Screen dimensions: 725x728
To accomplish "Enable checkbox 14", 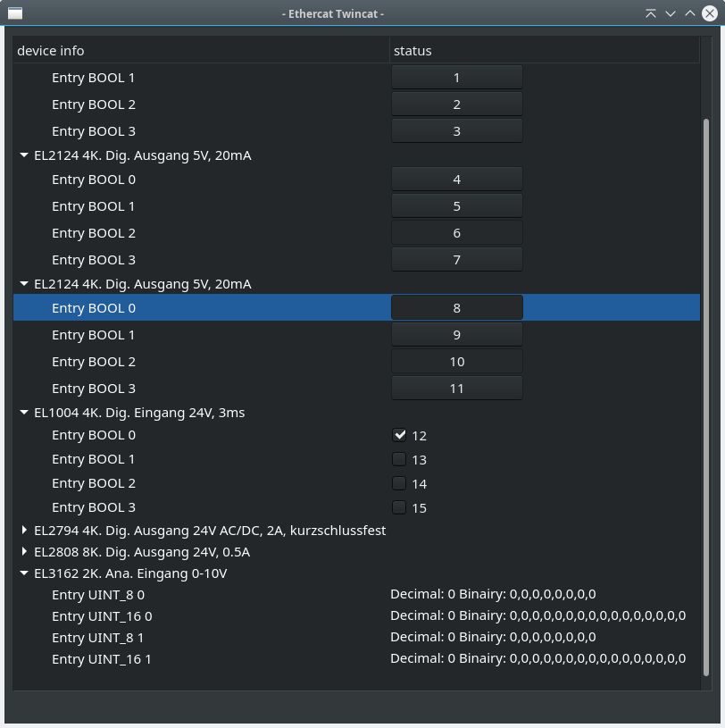I will 399,483.
